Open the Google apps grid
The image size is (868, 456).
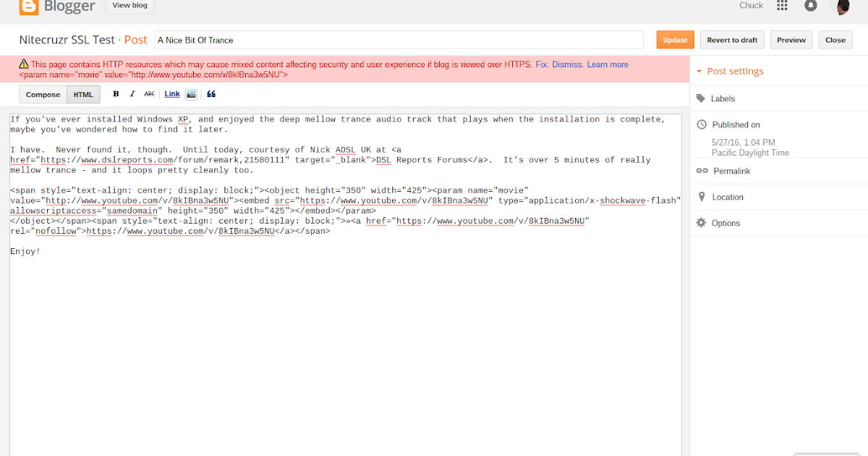(x=782, y=6)
